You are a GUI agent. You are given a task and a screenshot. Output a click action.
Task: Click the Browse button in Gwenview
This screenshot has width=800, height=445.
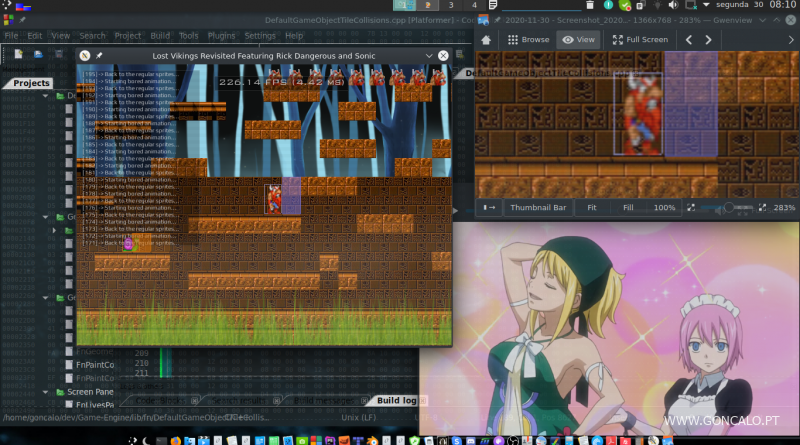[528, 40]
